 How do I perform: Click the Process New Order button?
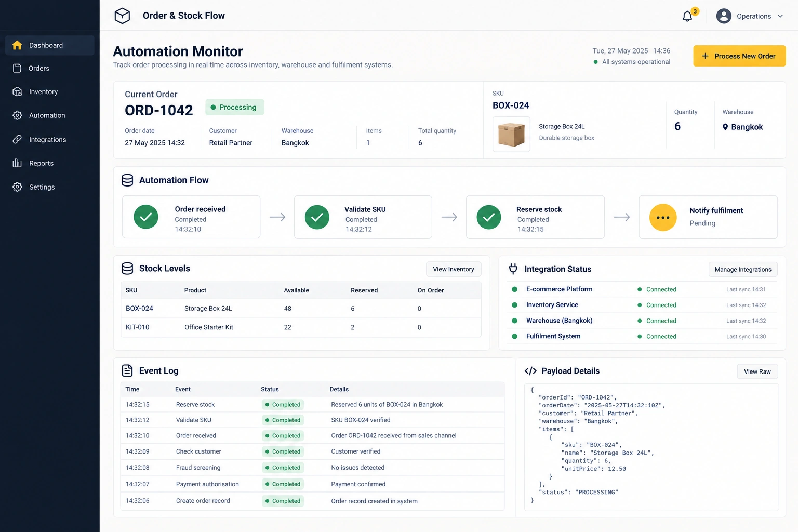(739, 56)
